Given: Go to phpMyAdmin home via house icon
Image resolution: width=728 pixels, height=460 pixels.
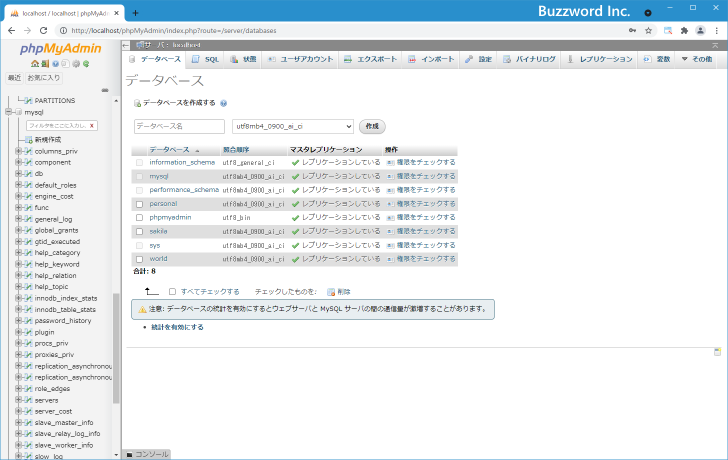Looking at the screenshot, I should coord(34,64).
